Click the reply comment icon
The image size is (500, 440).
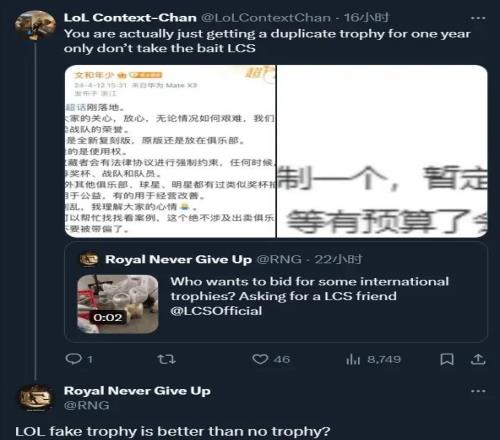click(73, 359)
